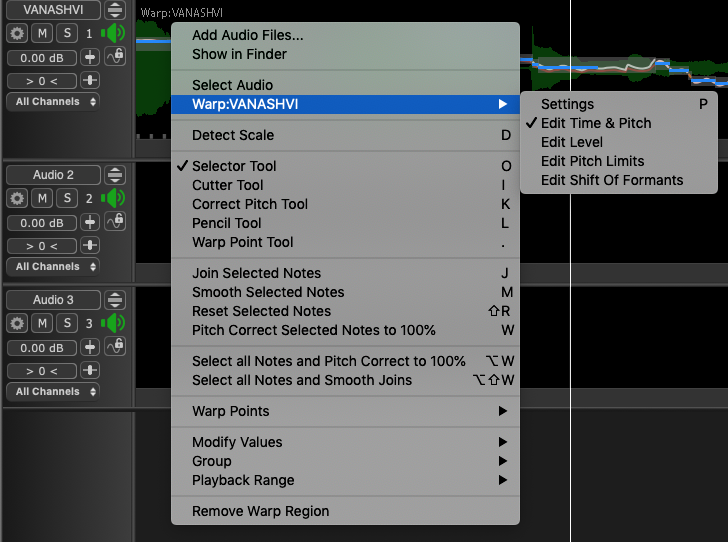Click the lock icon on VANASHVI track
The width and height of the screenshot is (728, 542).
coord(117,56)
